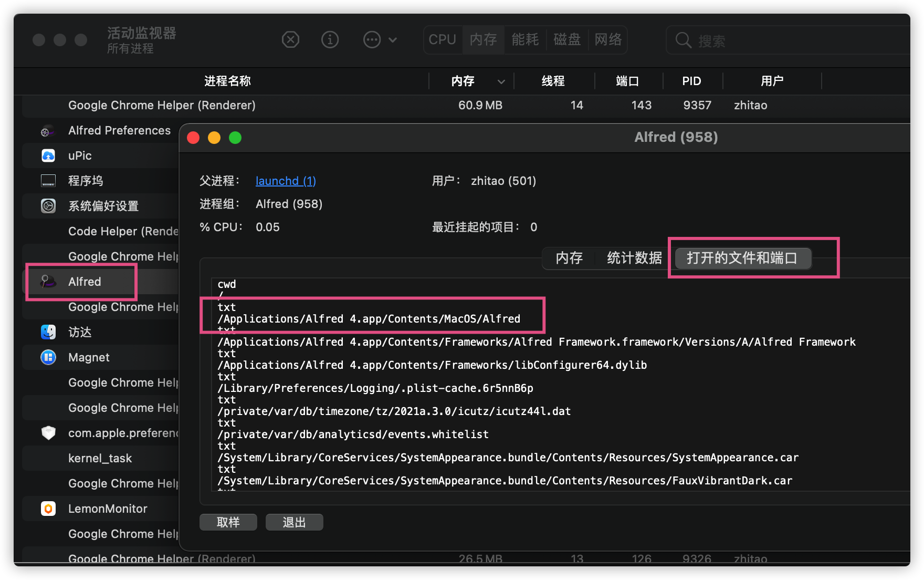Click the LemonMonitor app icon

coord(48,509)
